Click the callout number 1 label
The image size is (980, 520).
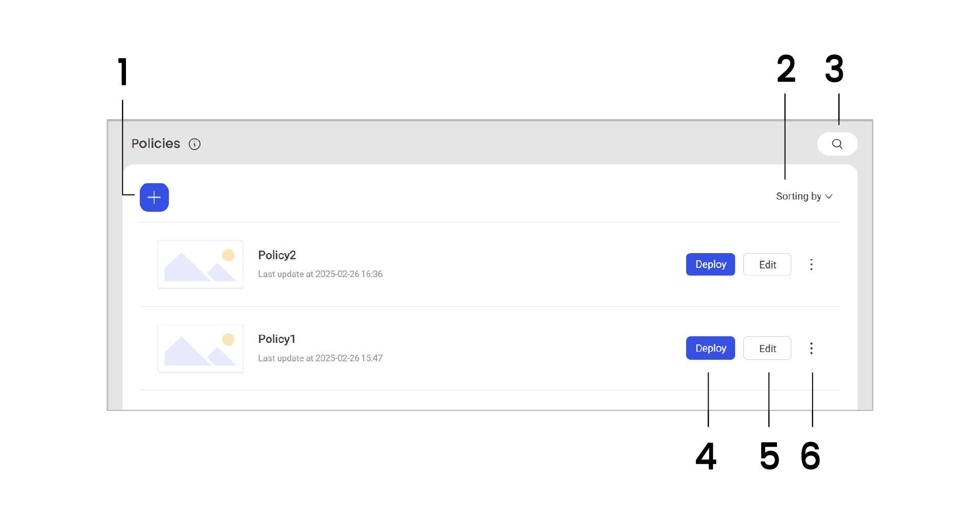coord(123,71)
